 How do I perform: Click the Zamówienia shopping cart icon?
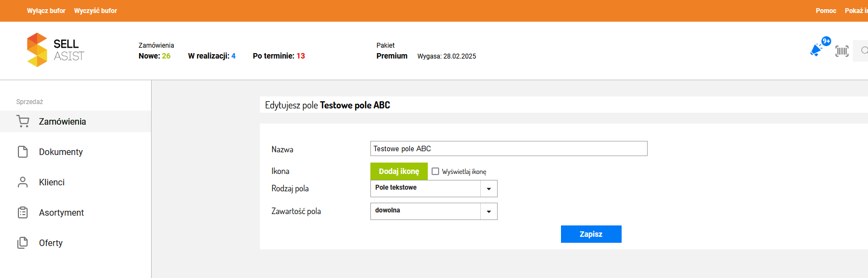coord(23,121)
